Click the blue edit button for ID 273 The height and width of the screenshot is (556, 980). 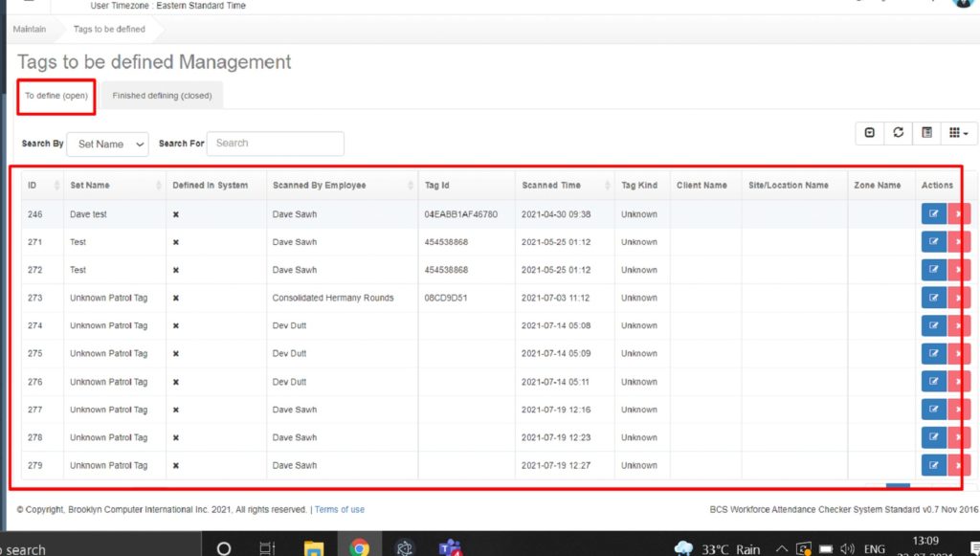(x=933, y=298)
